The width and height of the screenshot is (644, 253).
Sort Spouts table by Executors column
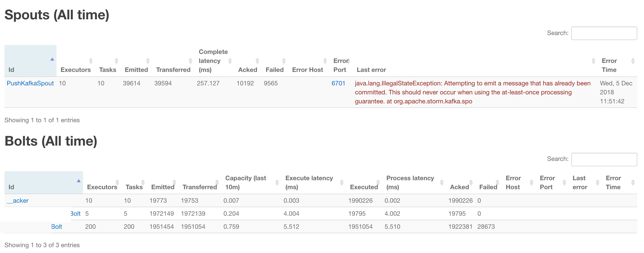click(x=75, y=70)
